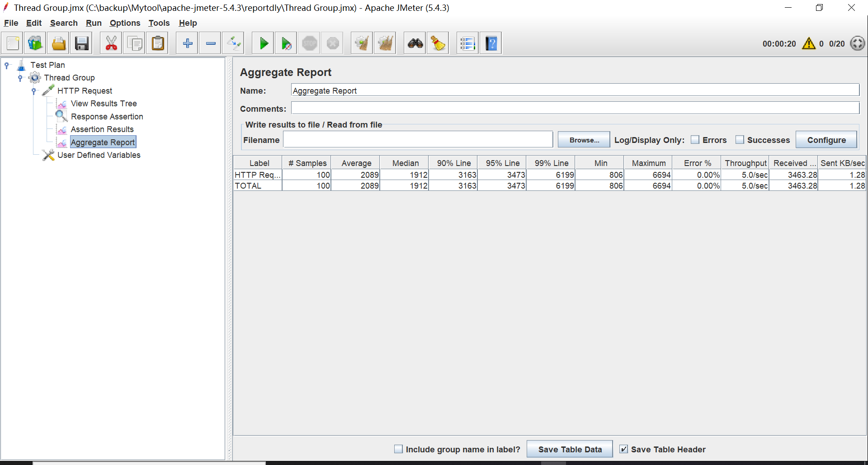Screen dimensions: 868x465
Task: Collapse the Test Plan tree handle
Action: 7,66
